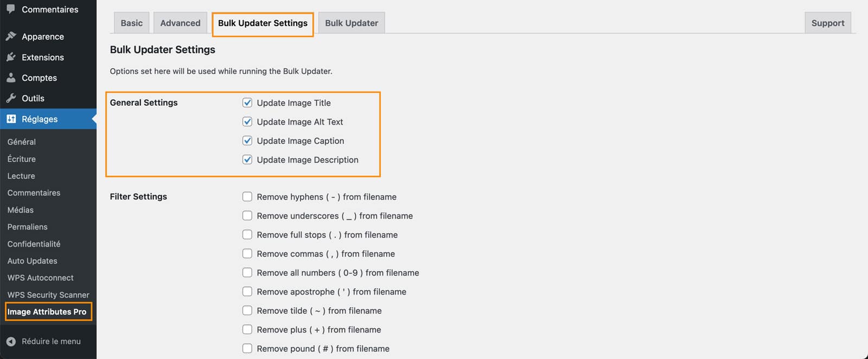Click the Réduire le menu arrow icon

pyautogui.click(x=11, y=342)
